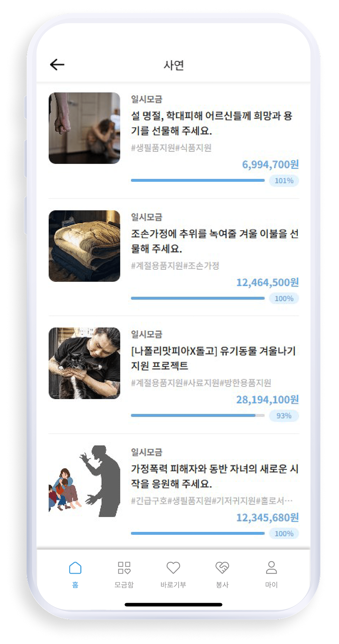Tap the #생필품지원#식품지원 hashtag line

click(x=172, y=148)
